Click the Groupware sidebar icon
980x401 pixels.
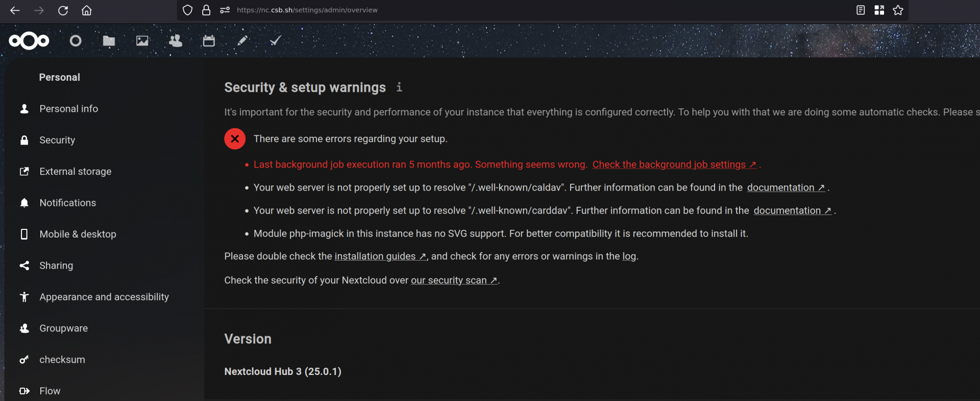tap(24, 328)
